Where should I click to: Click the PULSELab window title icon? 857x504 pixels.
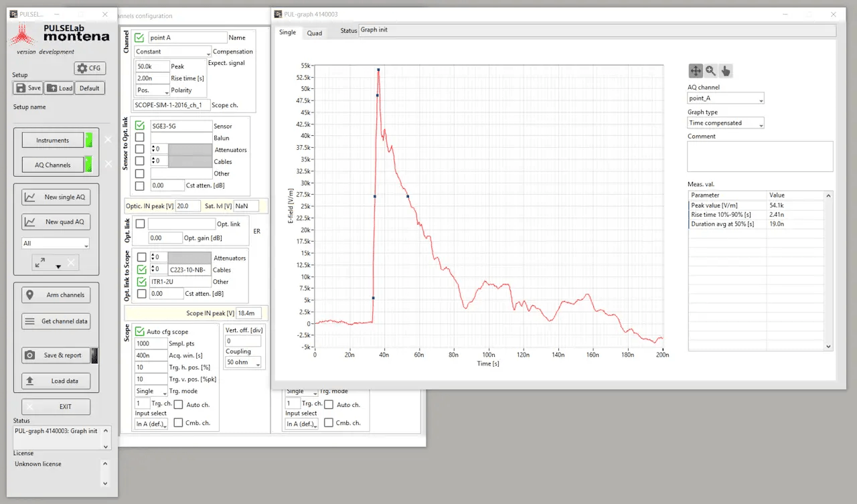(13, 14)
